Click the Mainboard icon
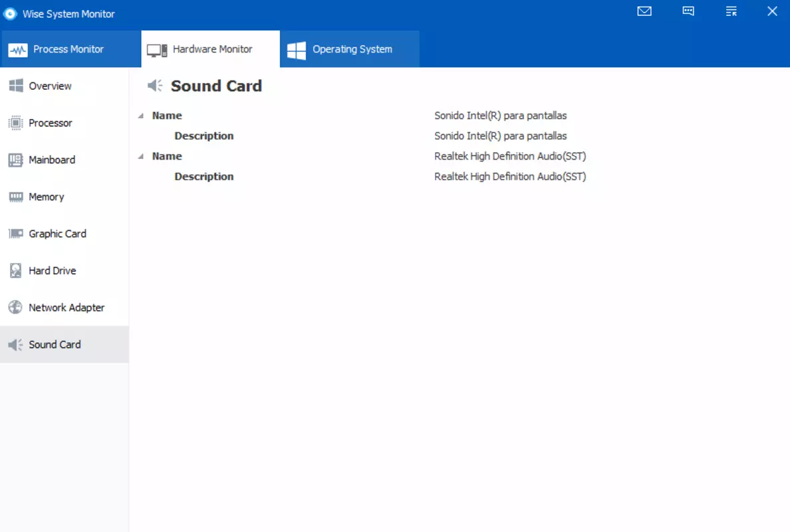This screenshot has width=790, height=532. click(x=16, y=160)
